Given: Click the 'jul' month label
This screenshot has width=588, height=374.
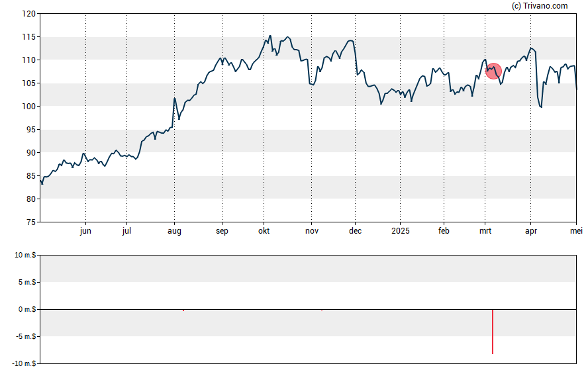Looking at the screenshot, I should 126,231.
